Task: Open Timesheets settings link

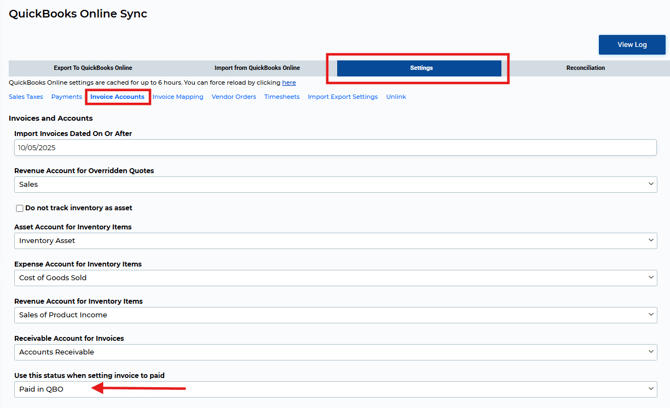Action: coord(282,97)
